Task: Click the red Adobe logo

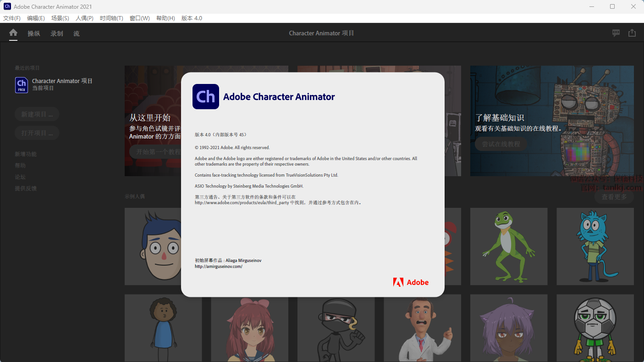Action: pos(398,282)
